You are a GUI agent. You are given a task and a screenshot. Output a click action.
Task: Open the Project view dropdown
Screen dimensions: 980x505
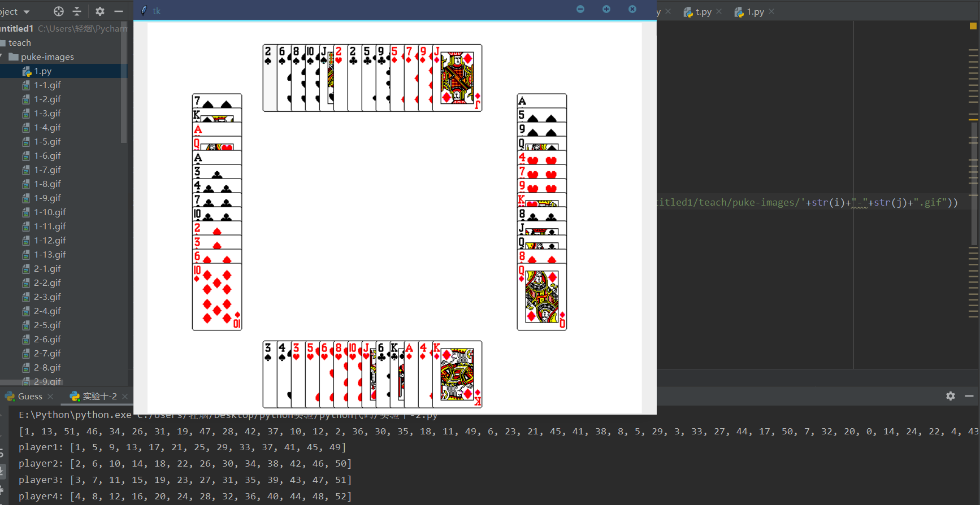coord(26,11)
